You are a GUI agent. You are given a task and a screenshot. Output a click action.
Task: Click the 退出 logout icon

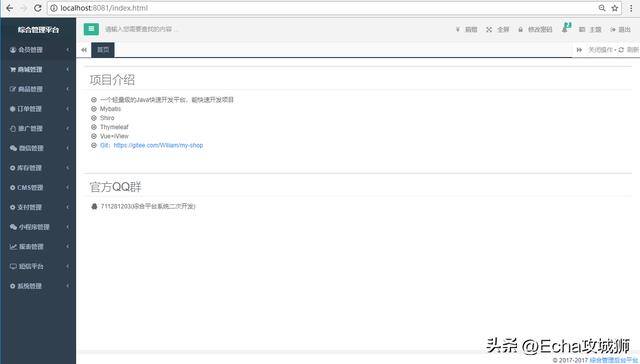tap(613, 29)
